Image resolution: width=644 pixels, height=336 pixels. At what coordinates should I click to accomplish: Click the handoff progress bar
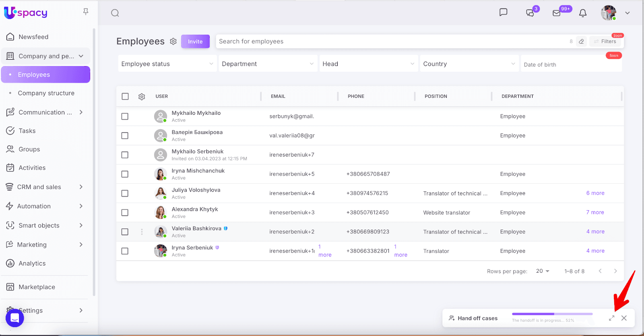click(x=552, y=314)
